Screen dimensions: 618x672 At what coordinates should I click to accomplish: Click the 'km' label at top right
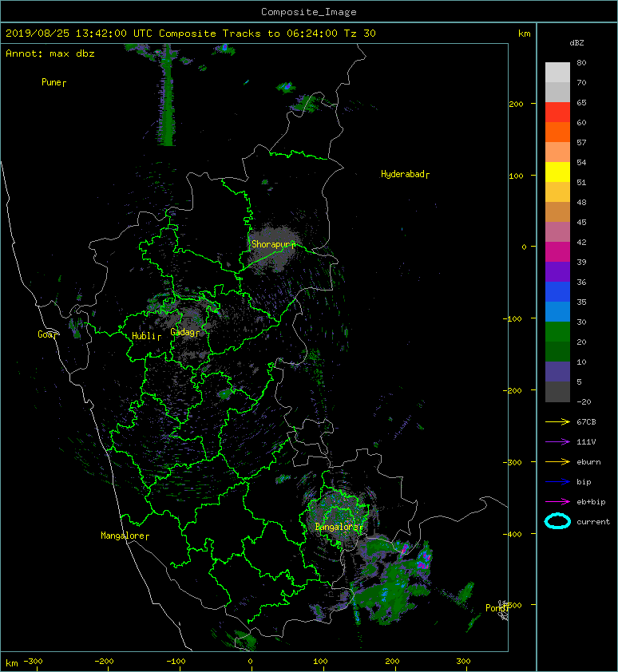525,34
